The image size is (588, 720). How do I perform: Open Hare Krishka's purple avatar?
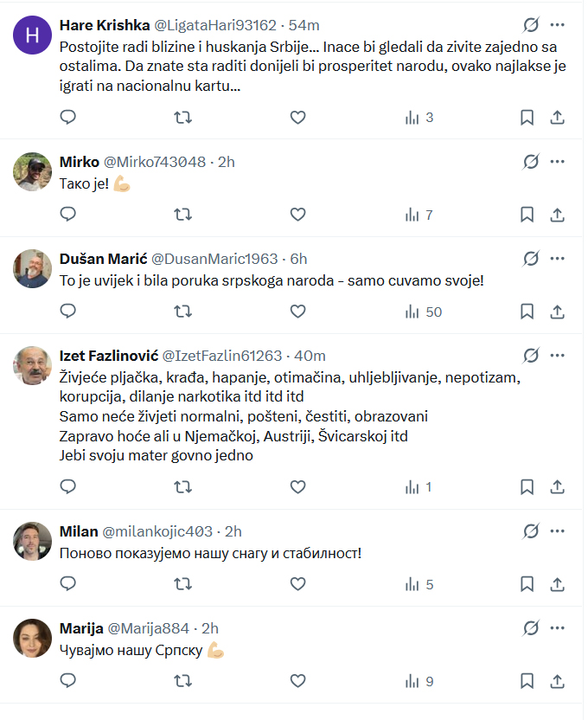click(x=33, y=35)
